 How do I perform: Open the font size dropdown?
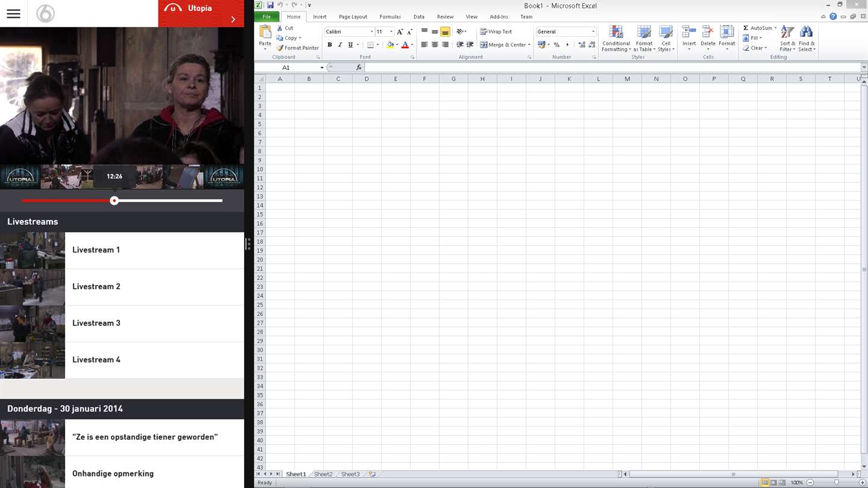pyautogui.click(x=391, y=31)
